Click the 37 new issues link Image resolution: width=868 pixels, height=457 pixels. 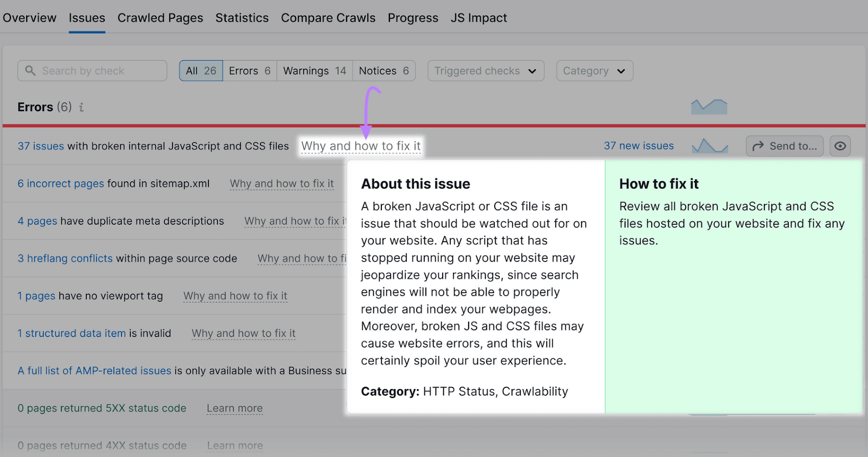[639, 146]
